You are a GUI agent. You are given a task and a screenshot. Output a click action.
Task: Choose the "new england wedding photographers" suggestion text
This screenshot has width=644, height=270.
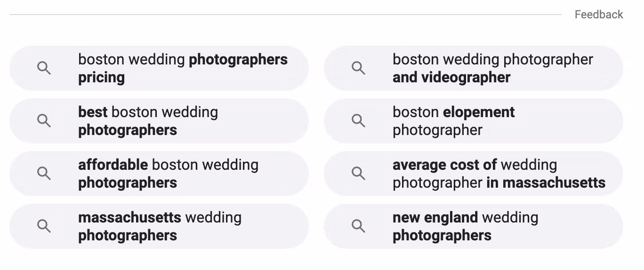click(x=465, y=226)
